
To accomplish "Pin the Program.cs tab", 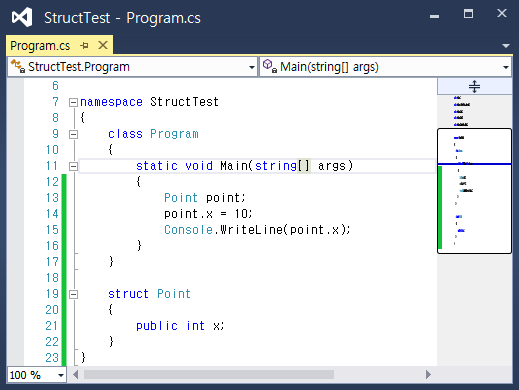I will pyautogui.click(x=85, y=45).
